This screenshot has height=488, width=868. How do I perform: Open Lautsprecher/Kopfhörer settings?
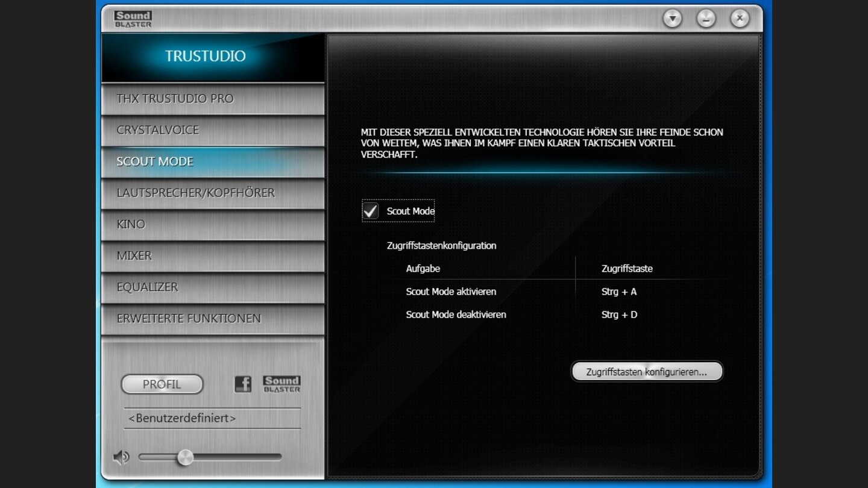tap(213, 193)
